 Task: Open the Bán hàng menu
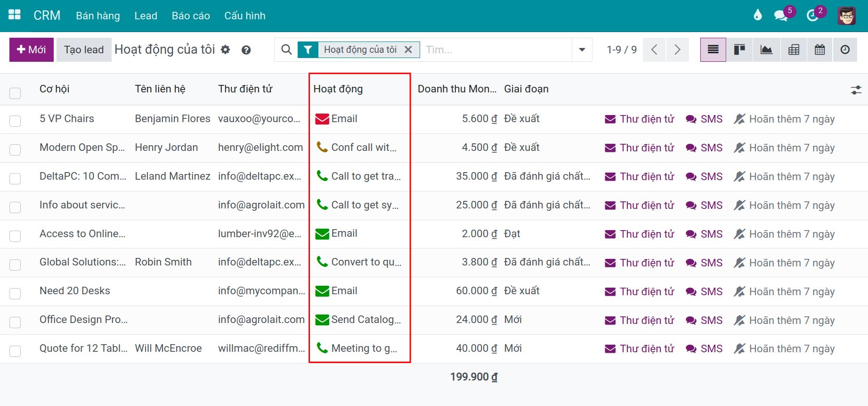pyautogui.click(x=98, y=16)
